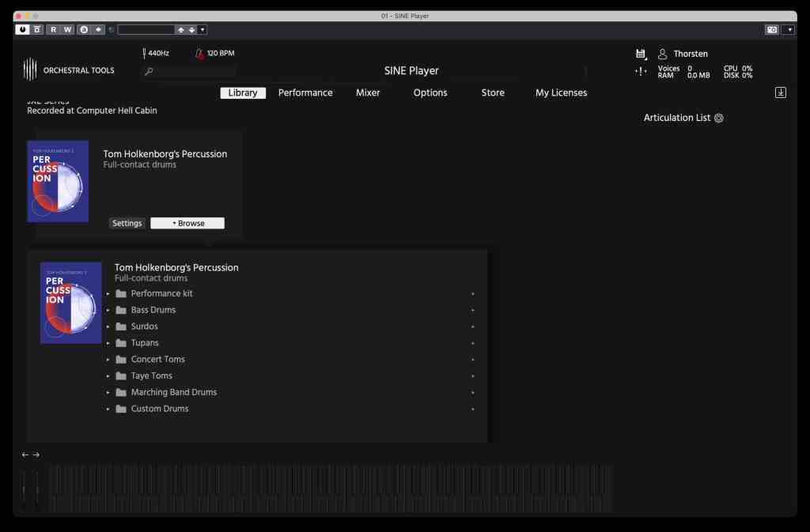Expand the Marching Band Drums folder triangle
The width and height of the screenshot is (810, 532).
point(108,393)
